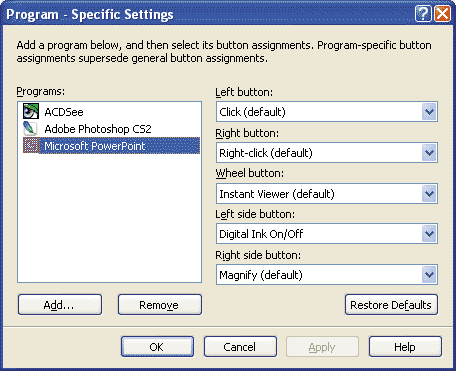Click the Right-click (default) combo box field

[327, 153]
